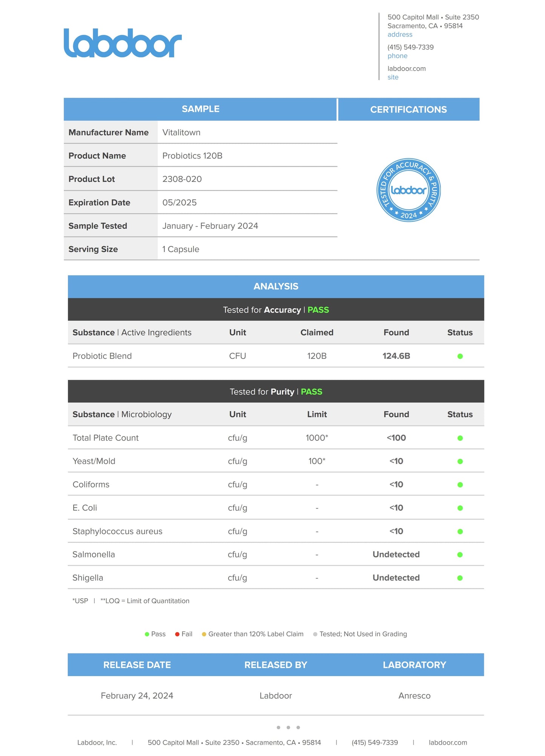Click the laboratory name Anresco
Screen dimensions: 545x756
(414, 696)
